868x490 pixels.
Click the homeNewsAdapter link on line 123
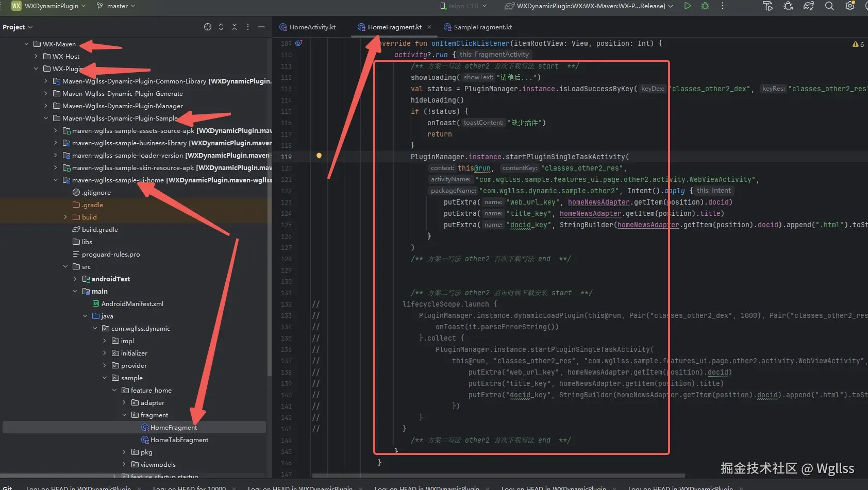click(598, 202)
